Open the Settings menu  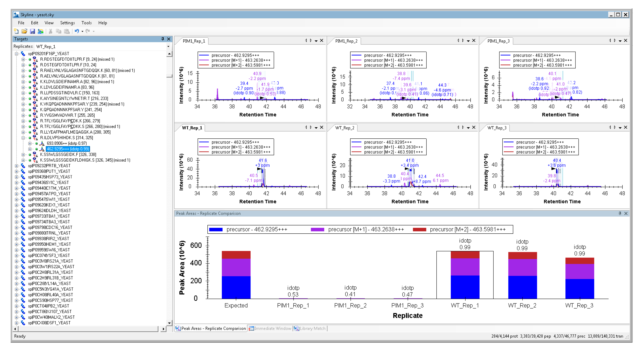(67, 23)
